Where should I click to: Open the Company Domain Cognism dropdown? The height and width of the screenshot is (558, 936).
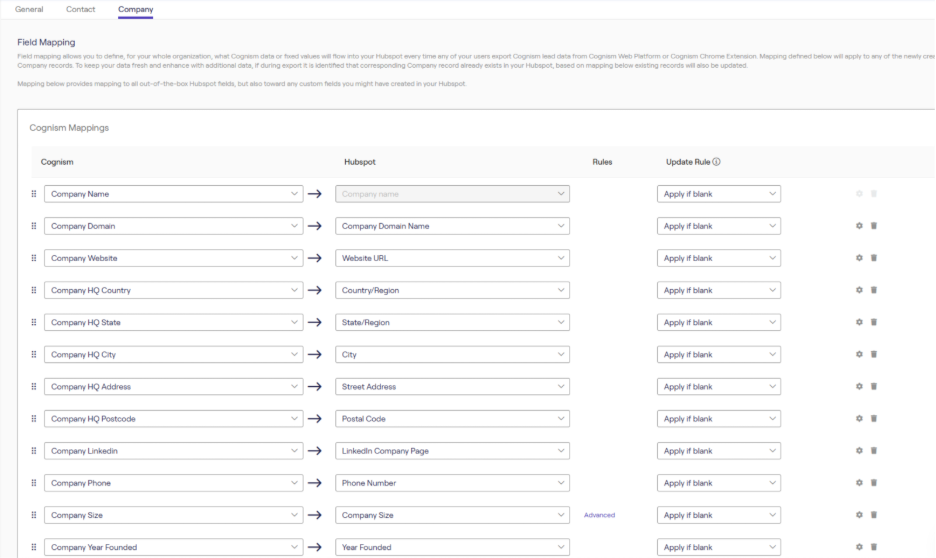[173, 226]
